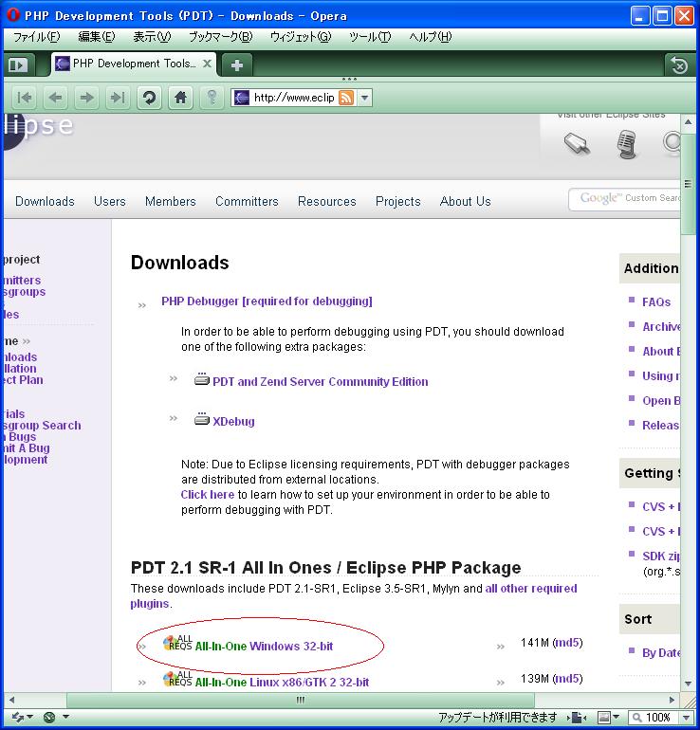Image resolution: width=700 pixels, height=730 pixels.
Task: Click the Wand password key icon
Action: click(212, 98)
